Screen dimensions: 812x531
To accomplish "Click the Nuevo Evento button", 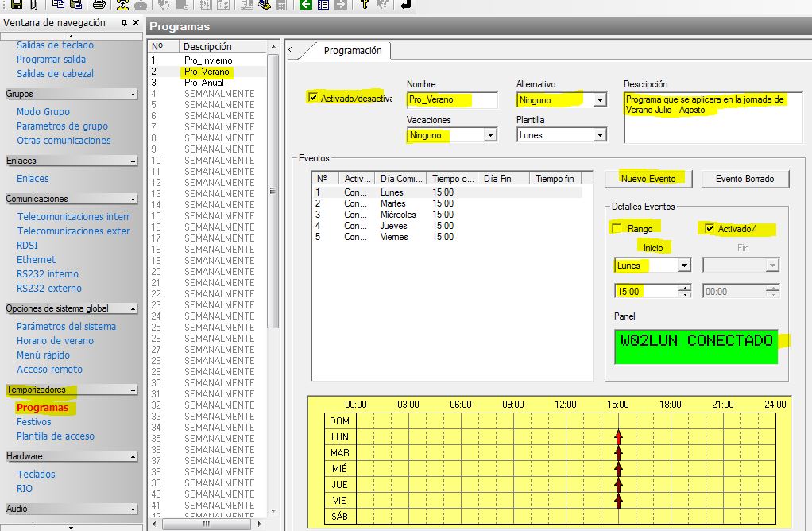I will 648,179.
